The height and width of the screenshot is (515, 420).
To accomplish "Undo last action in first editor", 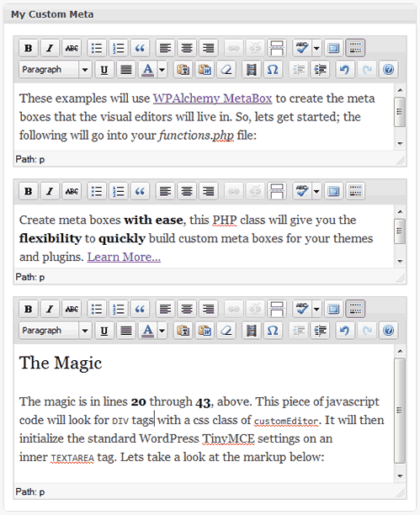I will [x=345, y=70].
